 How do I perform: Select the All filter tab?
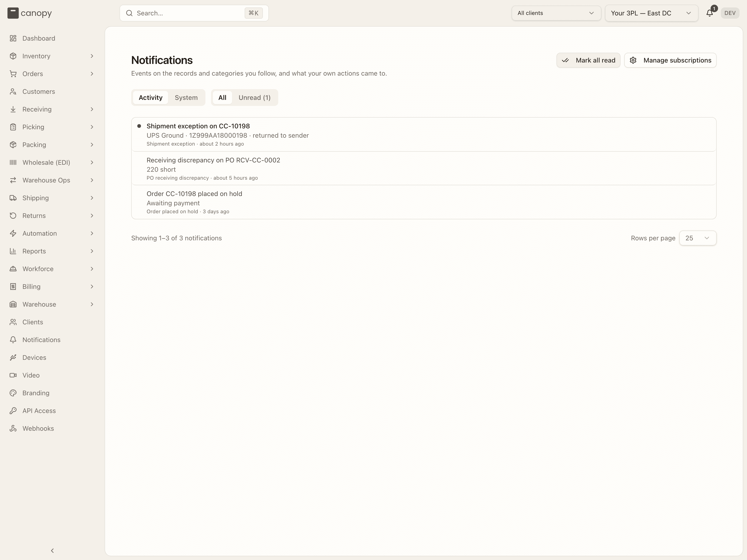coord(222,98)
